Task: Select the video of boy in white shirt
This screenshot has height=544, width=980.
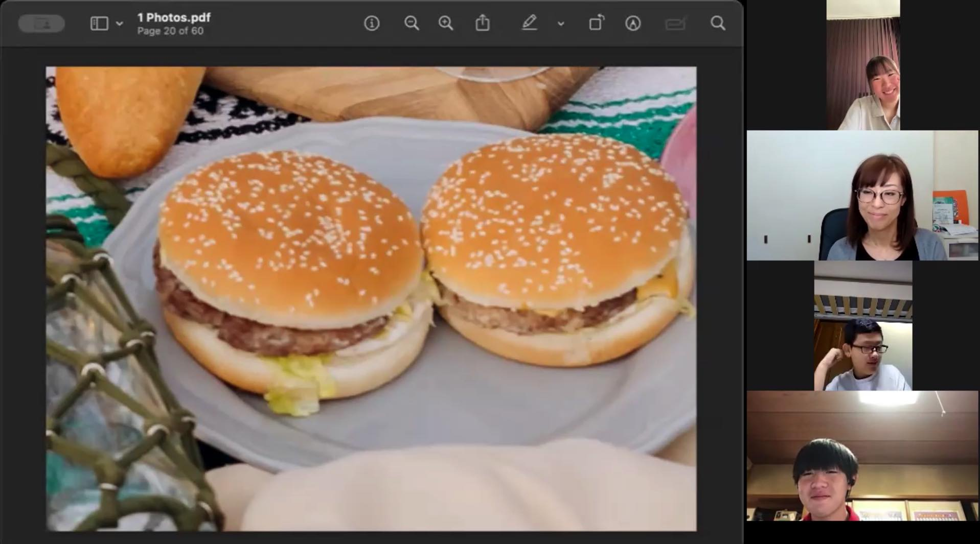Action: pos(863,326)
